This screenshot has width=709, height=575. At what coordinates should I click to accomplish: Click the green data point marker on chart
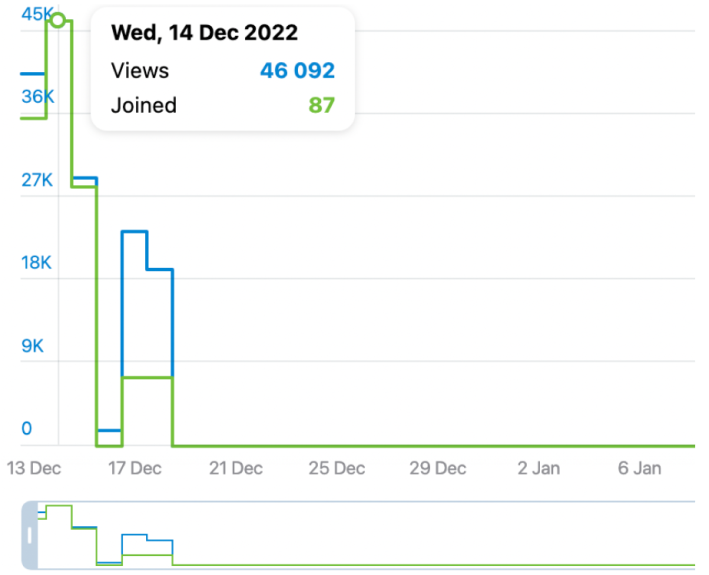[58, 20]
